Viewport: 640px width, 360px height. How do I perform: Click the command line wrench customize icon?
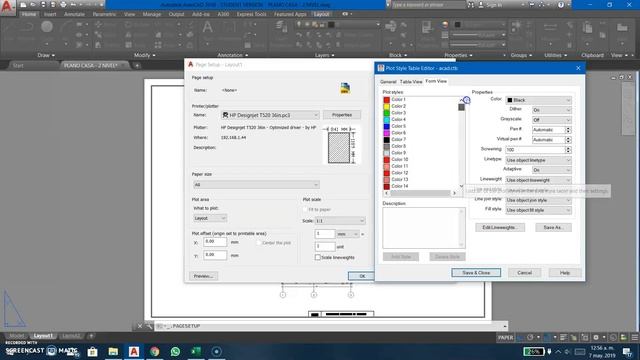tap(149, 326)
